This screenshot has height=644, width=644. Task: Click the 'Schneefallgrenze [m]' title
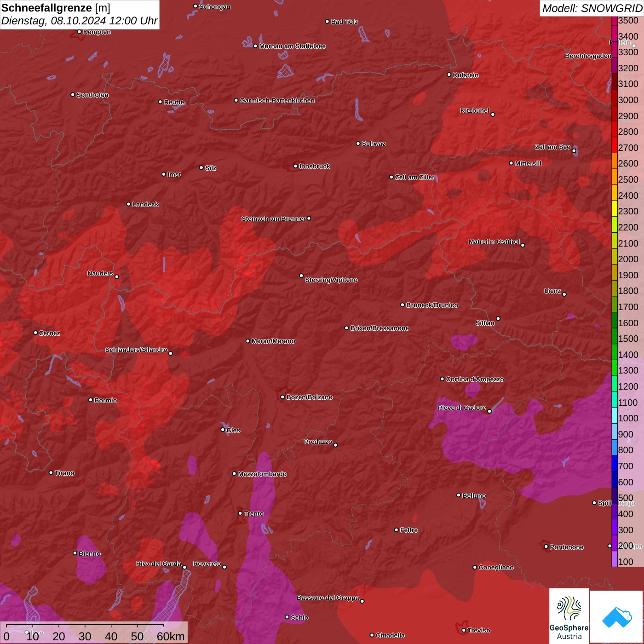(x=56, y=8)
